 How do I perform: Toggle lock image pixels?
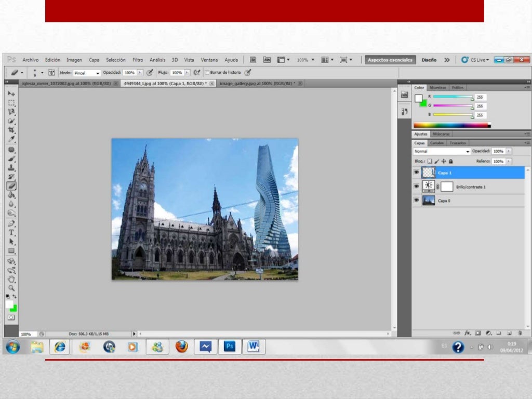(x=436, y=162)
